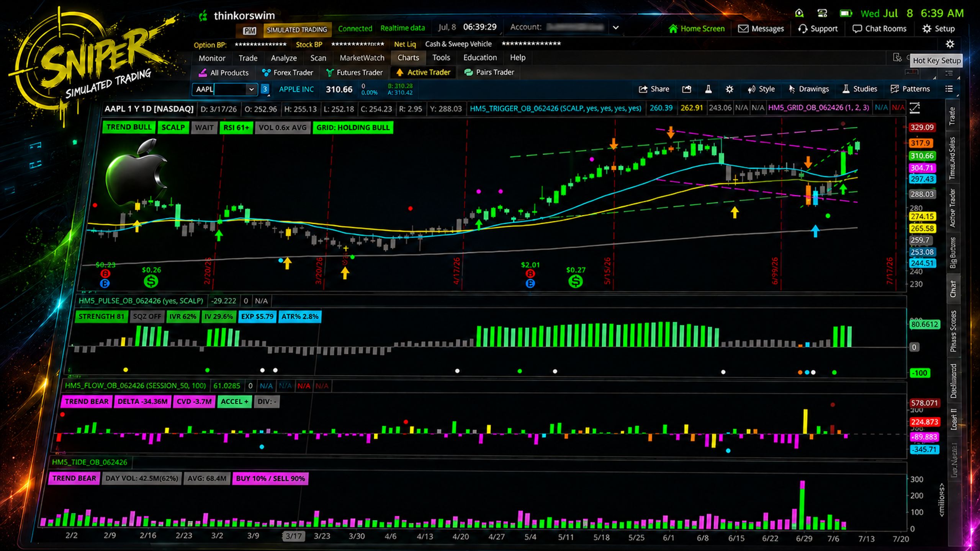Open Setup menu
The image size is (980, 551).
click(938, 29)
